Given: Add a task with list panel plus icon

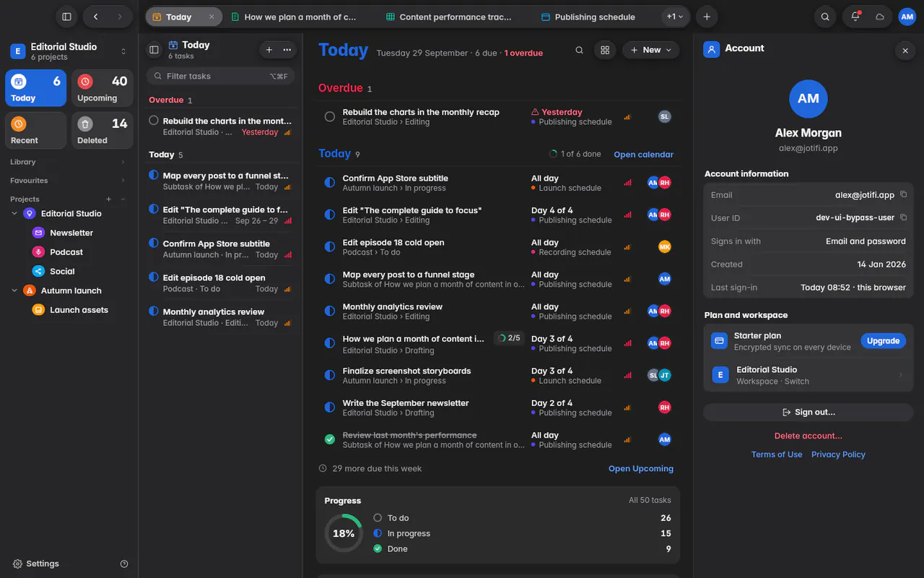Looking at the screenshot, I should click(269, 50).
